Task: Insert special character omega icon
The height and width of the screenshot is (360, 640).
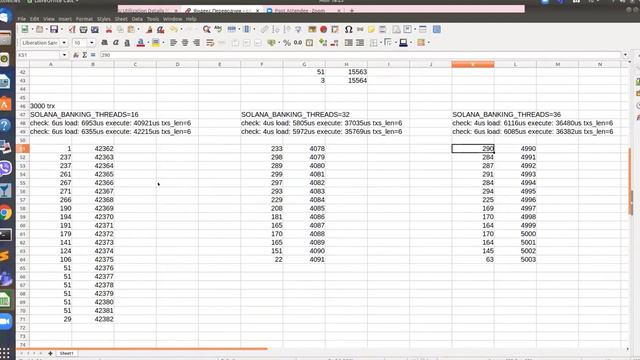Action: tap(348, 29)
